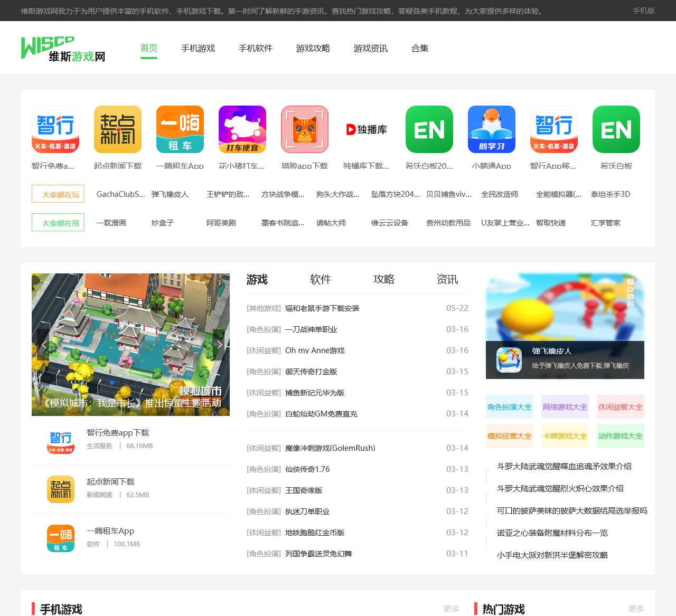Viewport: 676px width, 616px height.
Task: Switch to the 攻略 list tab
Action: (x=384, y=279)
